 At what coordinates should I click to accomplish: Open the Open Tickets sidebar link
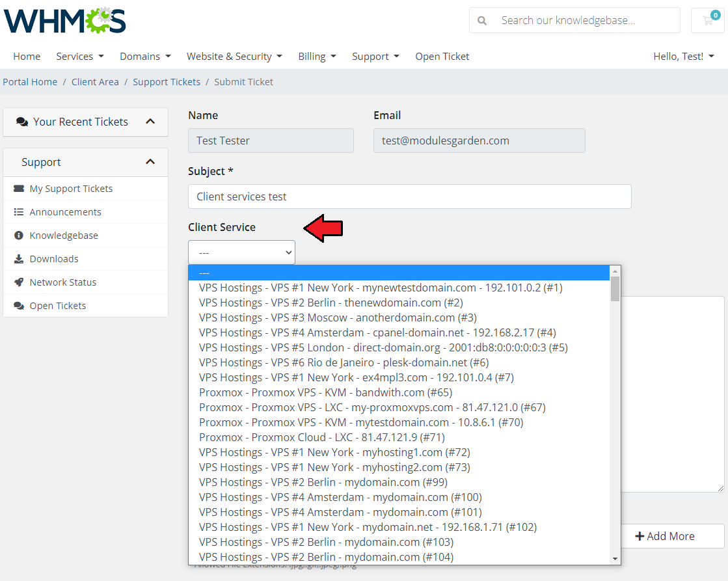click(x=85, y=306)
